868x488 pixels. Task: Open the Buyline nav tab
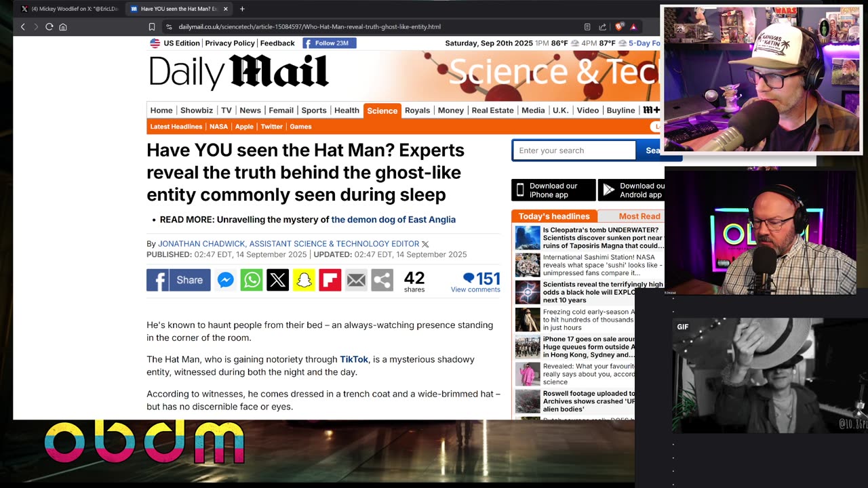click(620, 110)
